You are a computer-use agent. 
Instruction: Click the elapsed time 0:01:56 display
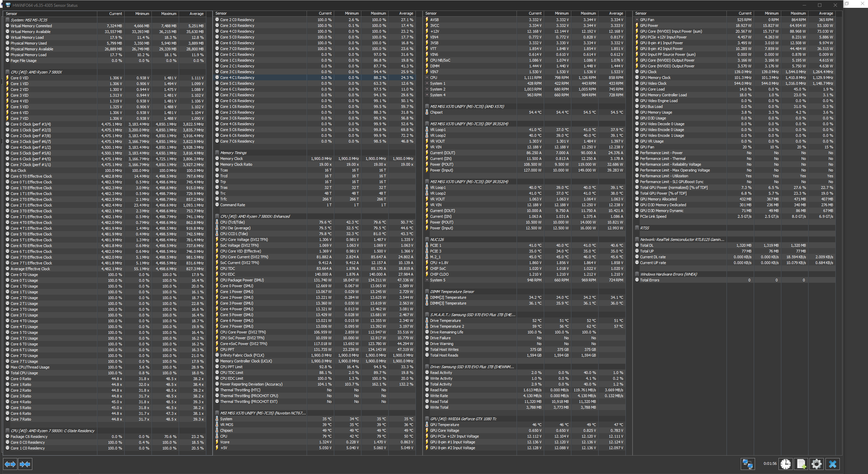pos(770,463)
